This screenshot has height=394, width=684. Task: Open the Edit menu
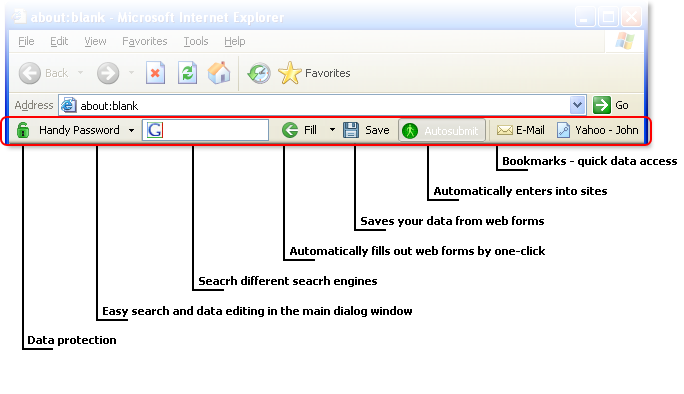[x=59, y=41]
